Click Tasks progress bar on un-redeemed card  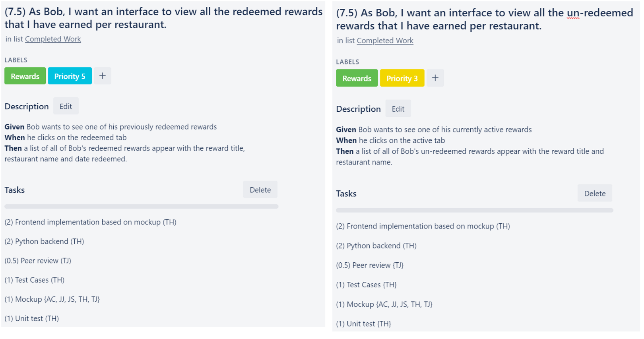pyautogui.click(x=475, y=210)
